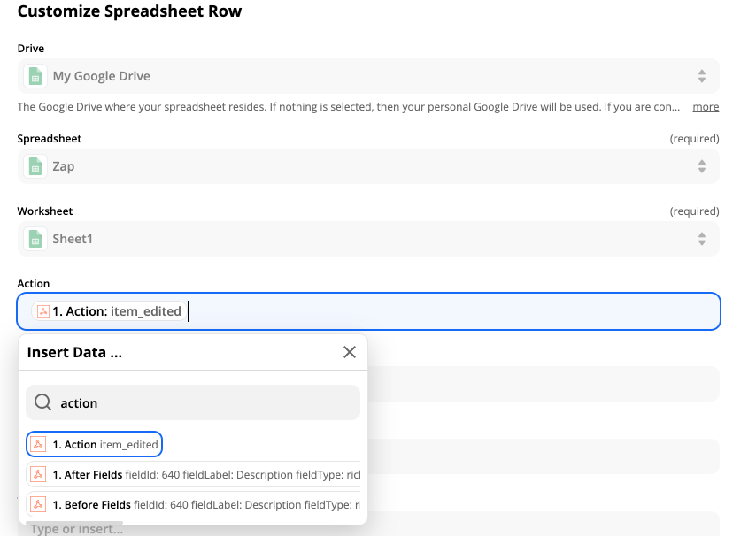Close the Insert Data popup
756x536 pixels.
[350, 352]
